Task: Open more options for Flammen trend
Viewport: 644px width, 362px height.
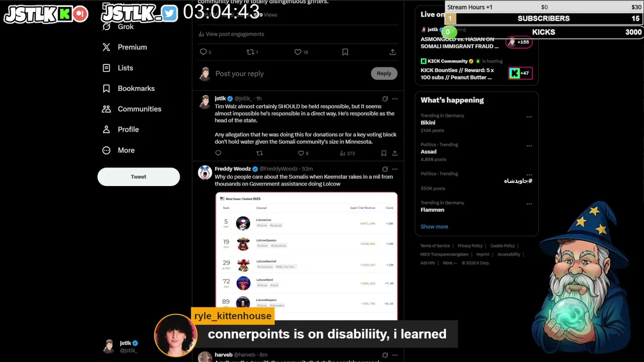Action: tap(529, 204)
